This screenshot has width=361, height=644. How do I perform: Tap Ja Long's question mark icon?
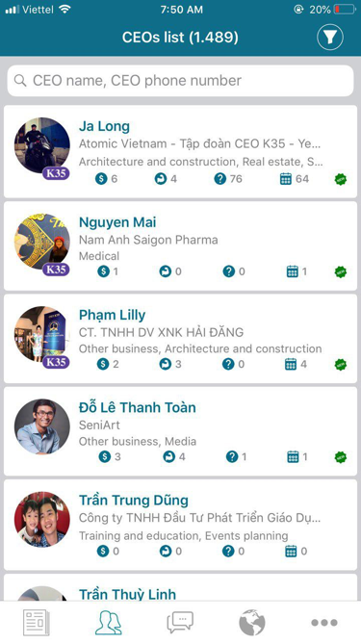[x=220, y=179]
